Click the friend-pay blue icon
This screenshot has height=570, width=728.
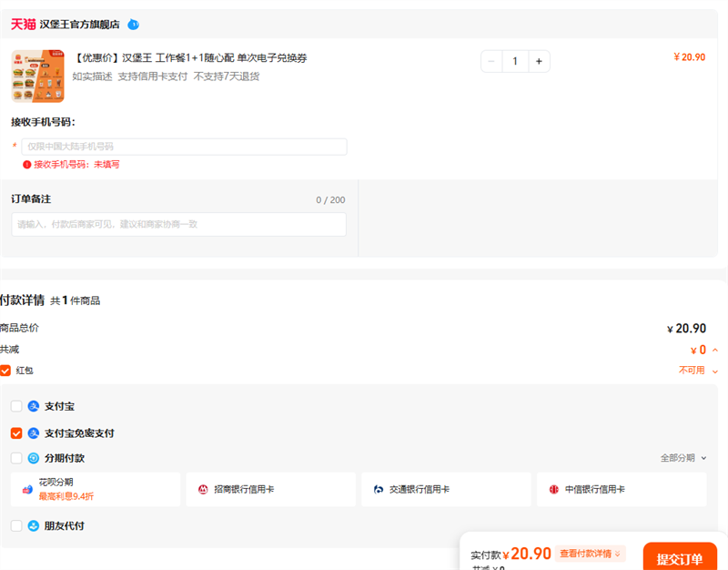point(34,526)
